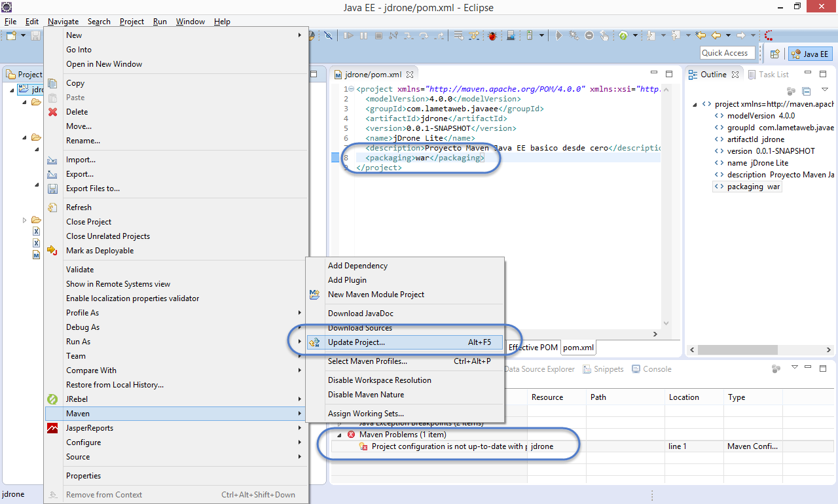The height and width of the screenshot is (504, 838).
Task: Select 'name jDrone Lite' in Outline
Action: [752, 163]
